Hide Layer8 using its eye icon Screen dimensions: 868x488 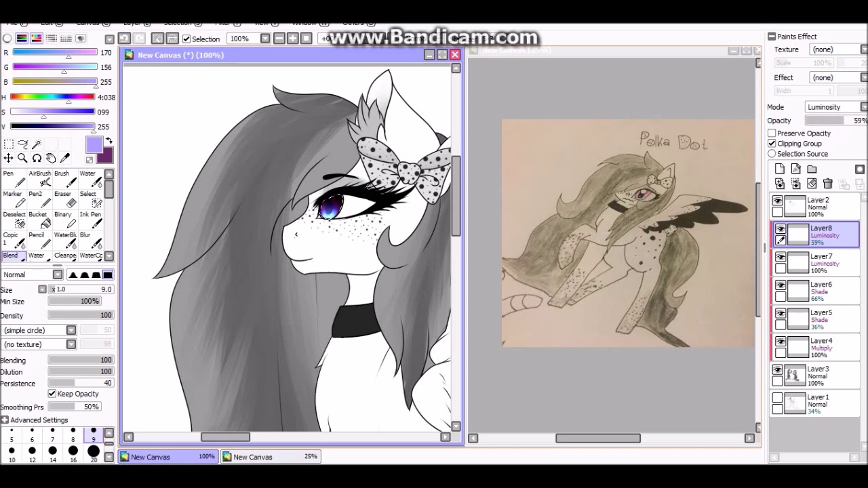pyautogui.click(x=781, y=229)
